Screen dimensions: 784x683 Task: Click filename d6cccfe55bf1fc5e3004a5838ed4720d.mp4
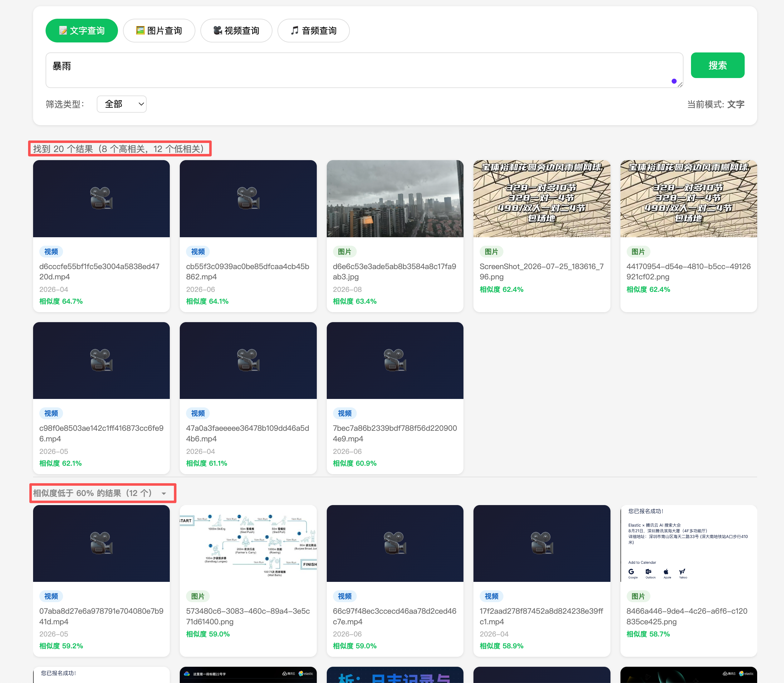point(100,271)
